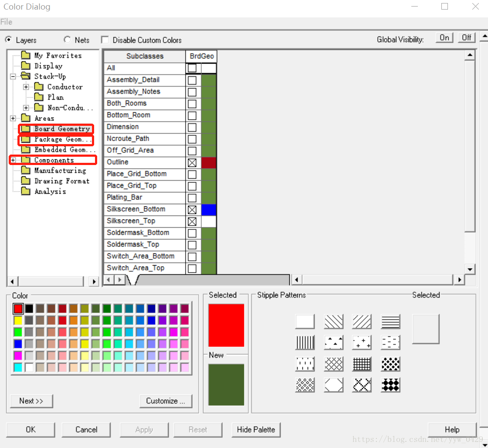Expand the Conductor tree node
488x448 pixels.
point(26,87)
